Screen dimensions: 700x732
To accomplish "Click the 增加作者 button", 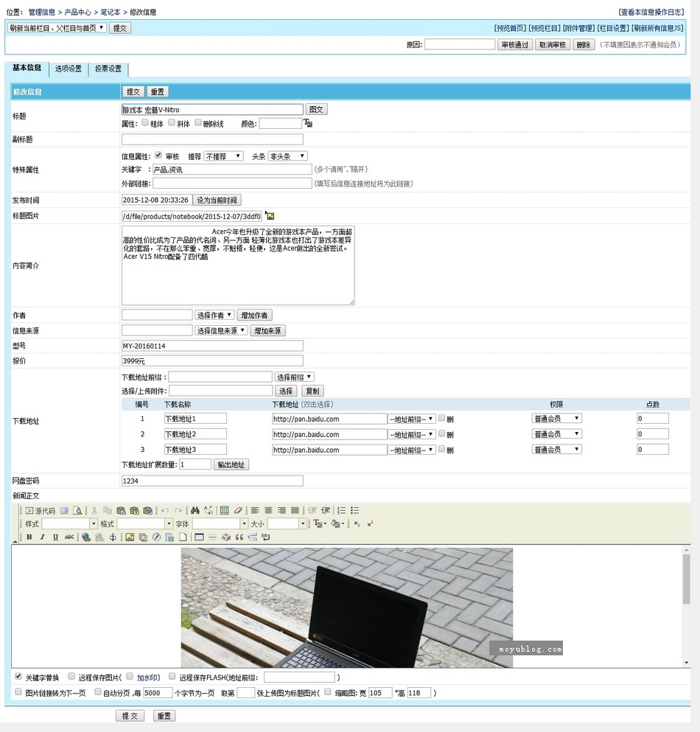I will [254, 315].
